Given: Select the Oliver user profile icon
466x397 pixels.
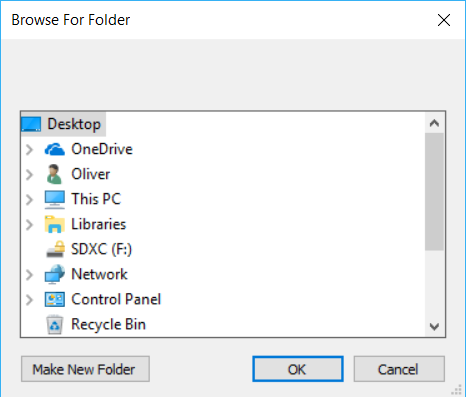Looking at the screenshot, I should tap(54, 174).
